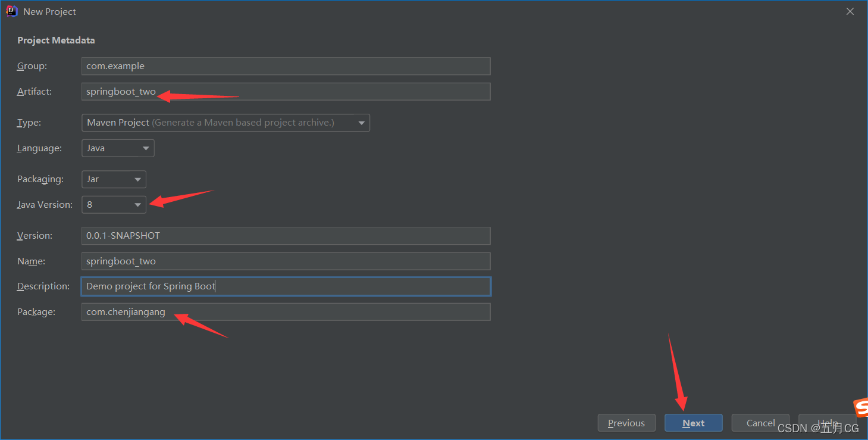868x440 pixels.
Task: Edit the Package field com.chenjiangang
Action: (x=286, y=312)
